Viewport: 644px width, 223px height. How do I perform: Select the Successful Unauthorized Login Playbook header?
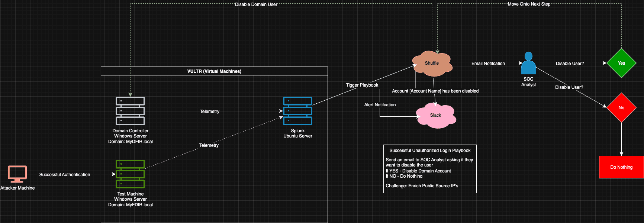[x=430, y=151]
